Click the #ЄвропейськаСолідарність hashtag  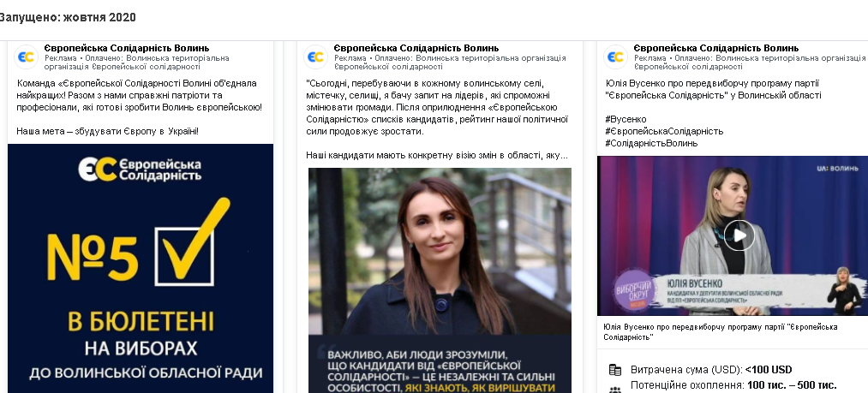click(664, 131)
